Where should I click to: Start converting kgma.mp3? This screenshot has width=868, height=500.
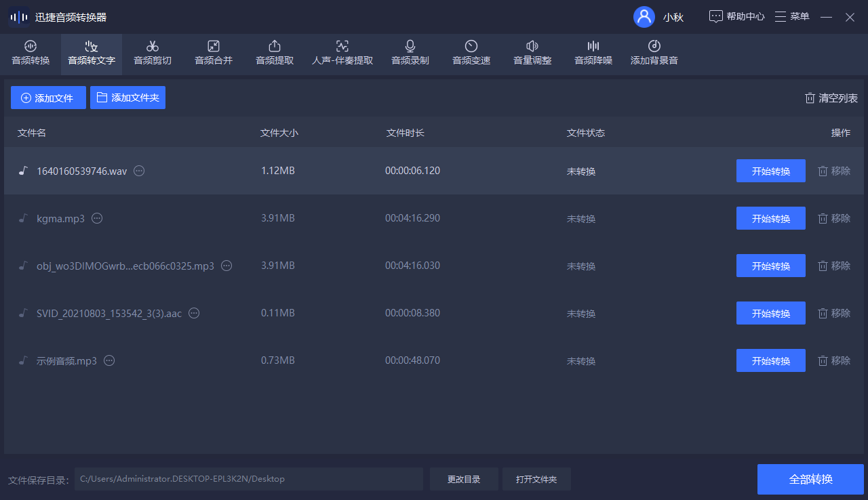click(x=771, y=218)
